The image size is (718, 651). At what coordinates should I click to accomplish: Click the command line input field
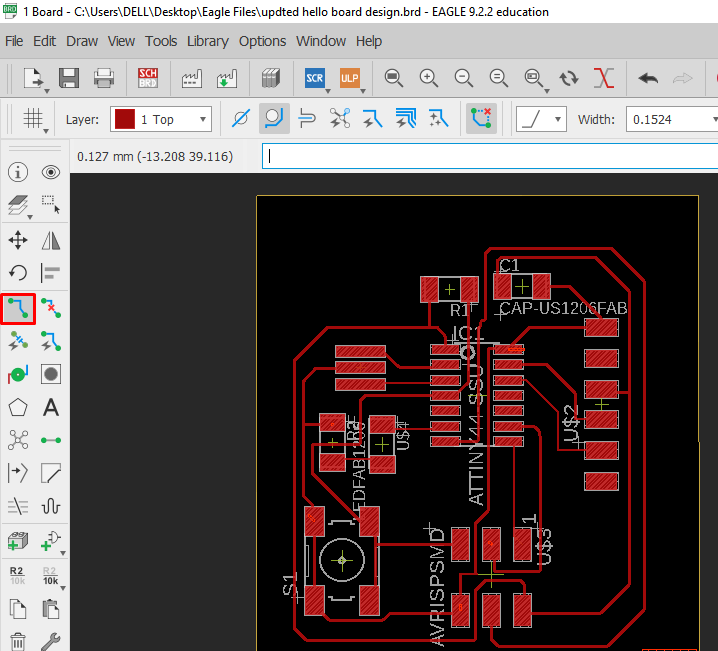490,156
